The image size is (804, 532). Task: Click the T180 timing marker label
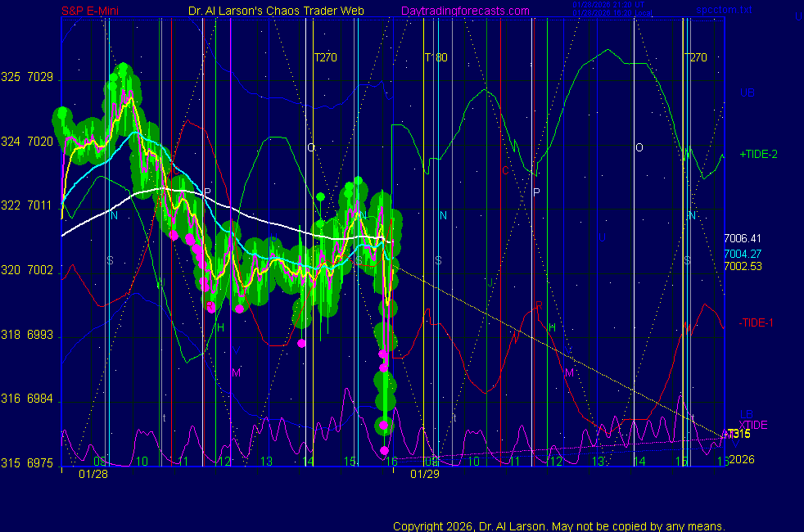[x=436, y=57]
